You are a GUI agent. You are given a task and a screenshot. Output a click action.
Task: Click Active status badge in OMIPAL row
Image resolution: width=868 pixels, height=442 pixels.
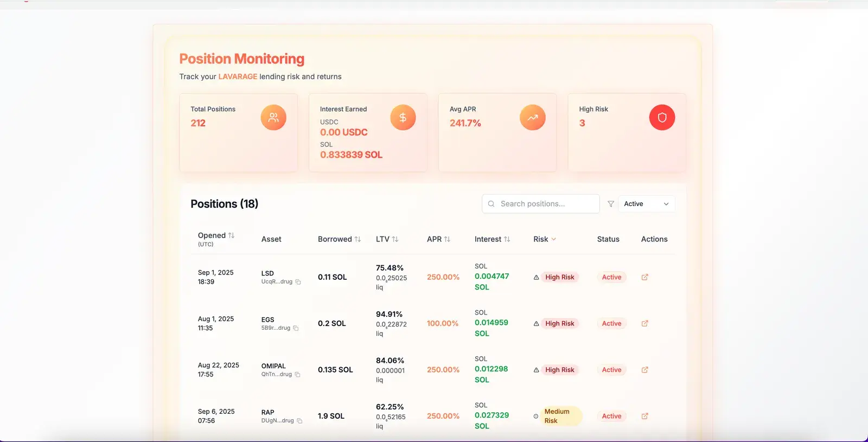[611, 370]
